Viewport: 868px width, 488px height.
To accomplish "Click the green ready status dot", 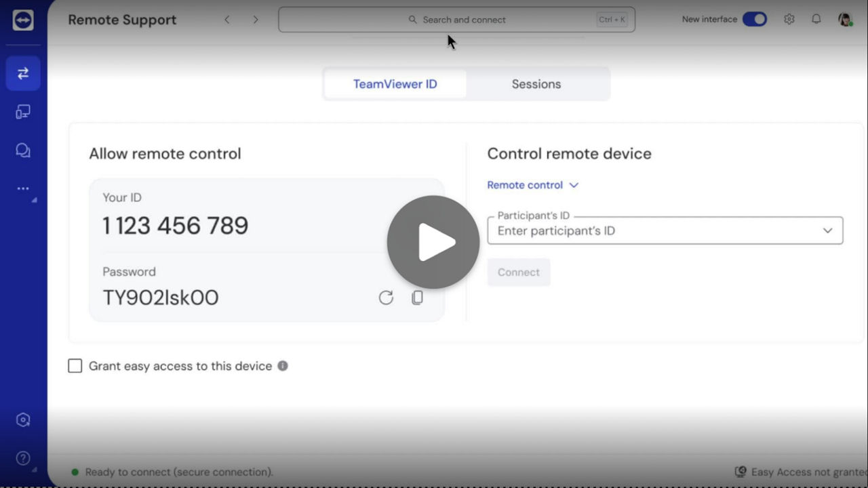I will click(75, 472).
